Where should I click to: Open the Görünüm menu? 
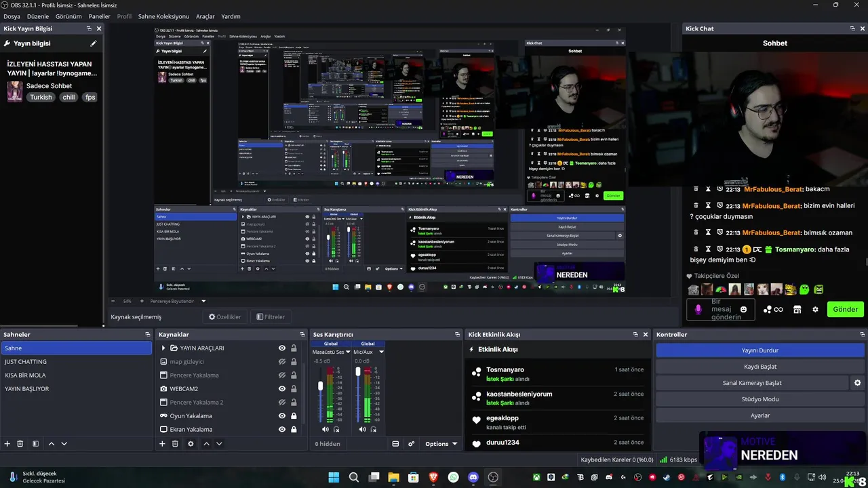68,16
